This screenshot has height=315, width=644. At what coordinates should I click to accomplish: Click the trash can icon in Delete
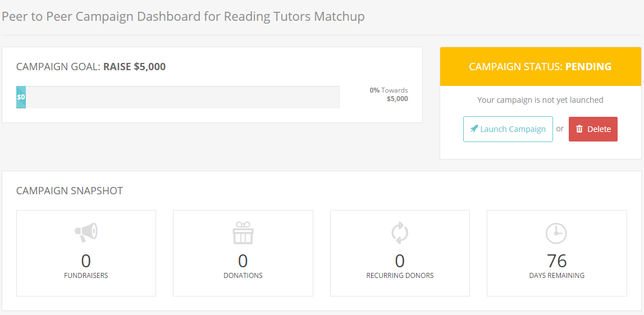pos(579,129)
